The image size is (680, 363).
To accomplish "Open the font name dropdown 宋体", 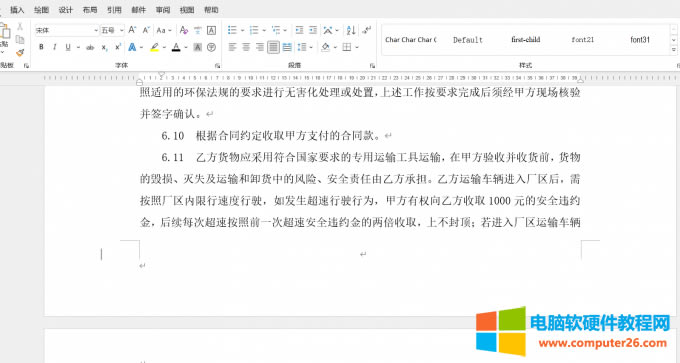I will pos(67,30).
